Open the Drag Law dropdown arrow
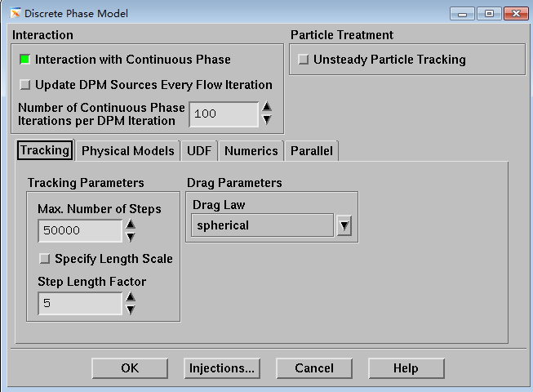The height and width of the screenshot is (392, 533). [x=344, y=226]
